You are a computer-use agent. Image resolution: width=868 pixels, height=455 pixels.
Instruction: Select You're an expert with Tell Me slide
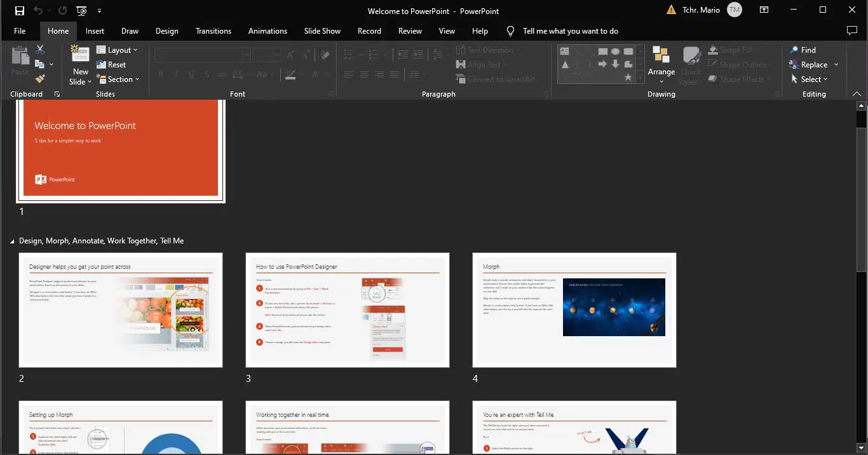pos(574,428)
